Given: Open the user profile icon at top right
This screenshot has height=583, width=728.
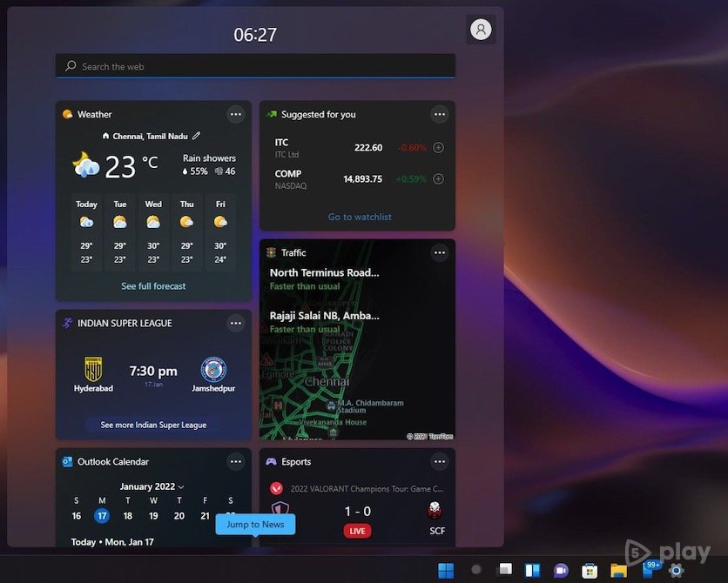Looking at the screenshot, I should click(x=480, y=29).
